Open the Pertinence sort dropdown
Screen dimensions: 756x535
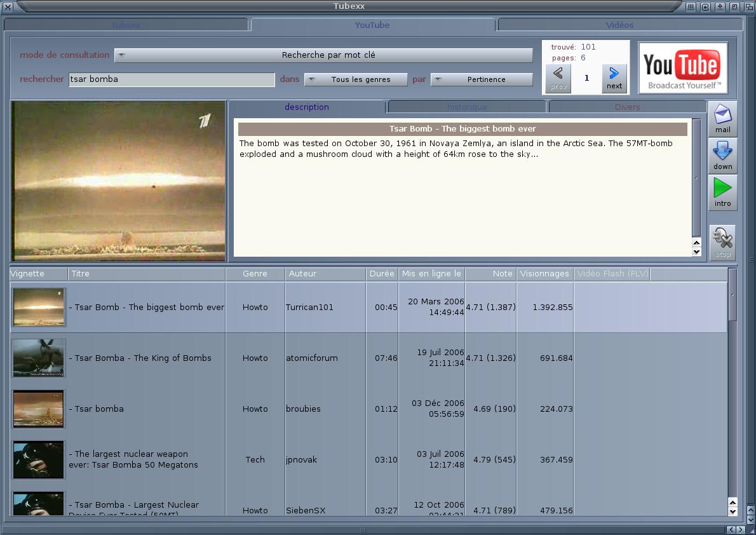[482, 79]
